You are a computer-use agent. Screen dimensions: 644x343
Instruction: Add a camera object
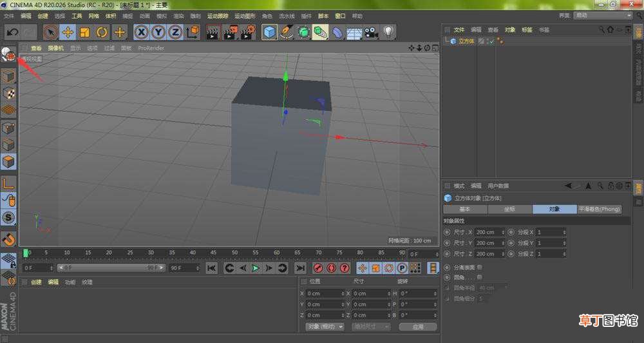[372, 32]
